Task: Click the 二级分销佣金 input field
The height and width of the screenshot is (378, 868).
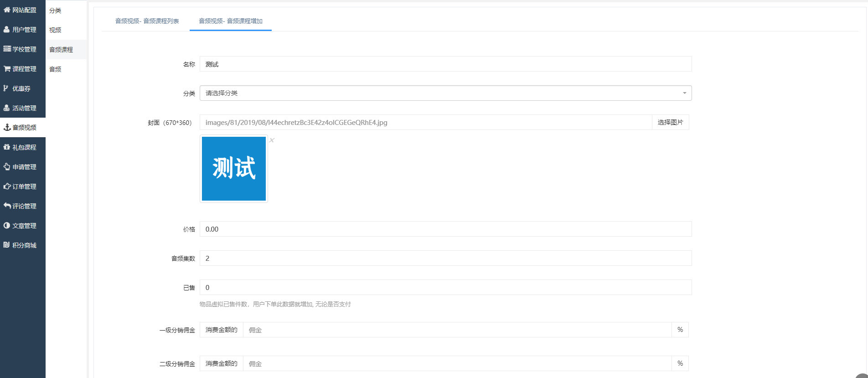Action: (457, 363)
